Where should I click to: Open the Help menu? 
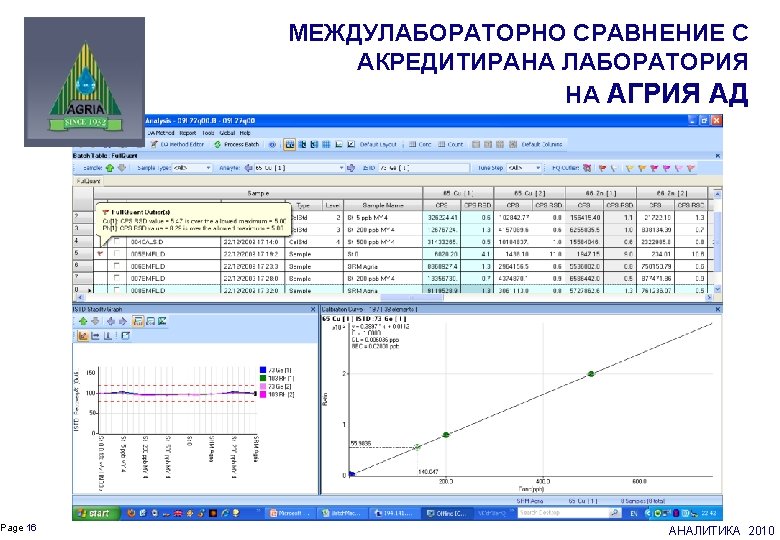coord(245,133)
